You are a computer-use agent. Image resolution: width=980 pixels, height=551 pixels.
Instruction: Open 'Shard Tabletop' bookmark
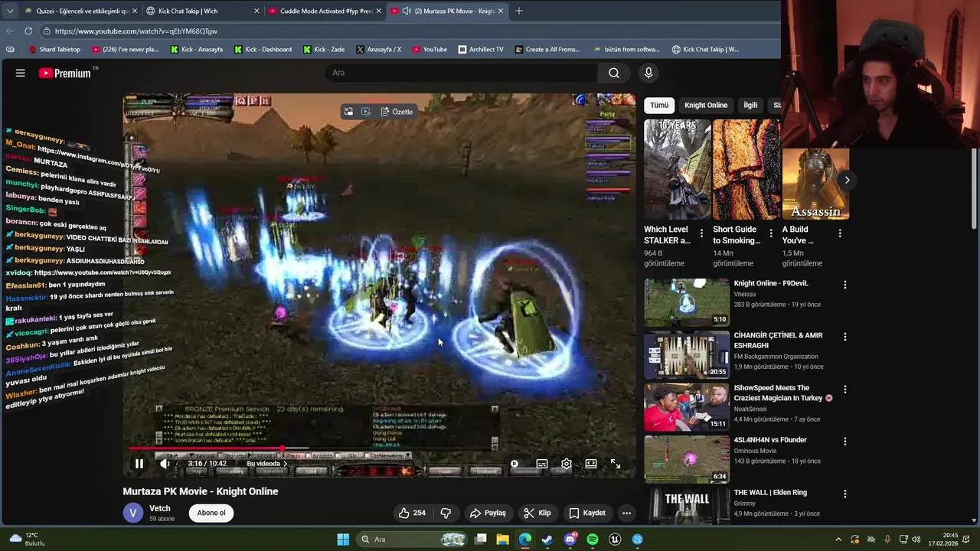[x=55, y=49]
